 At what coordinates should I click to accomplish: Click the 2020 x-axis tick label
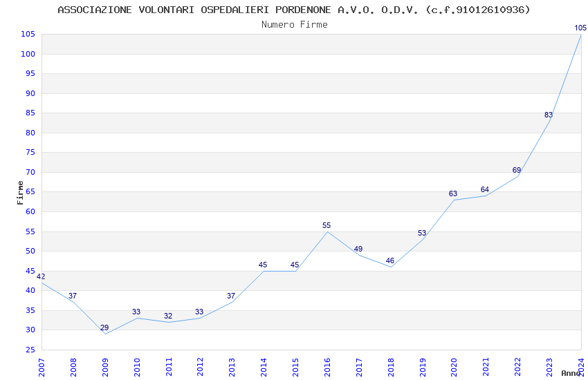coord(454,368)
